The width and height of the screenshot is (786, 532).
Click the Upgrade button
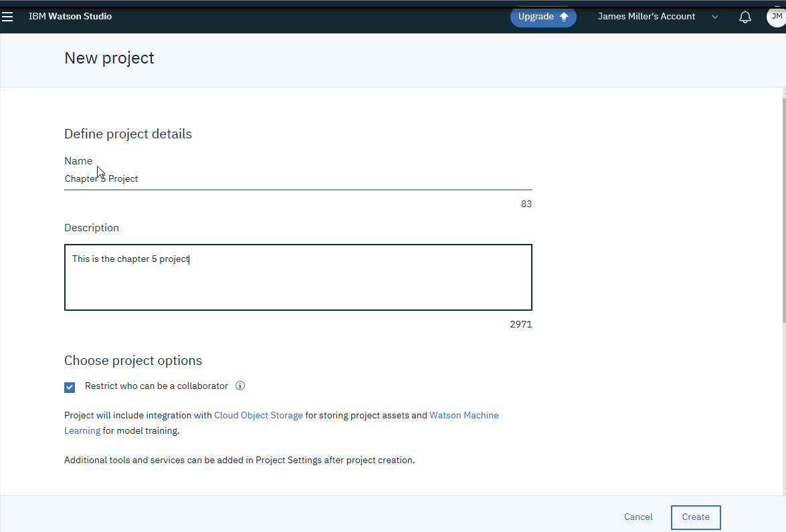pos(543,17)
